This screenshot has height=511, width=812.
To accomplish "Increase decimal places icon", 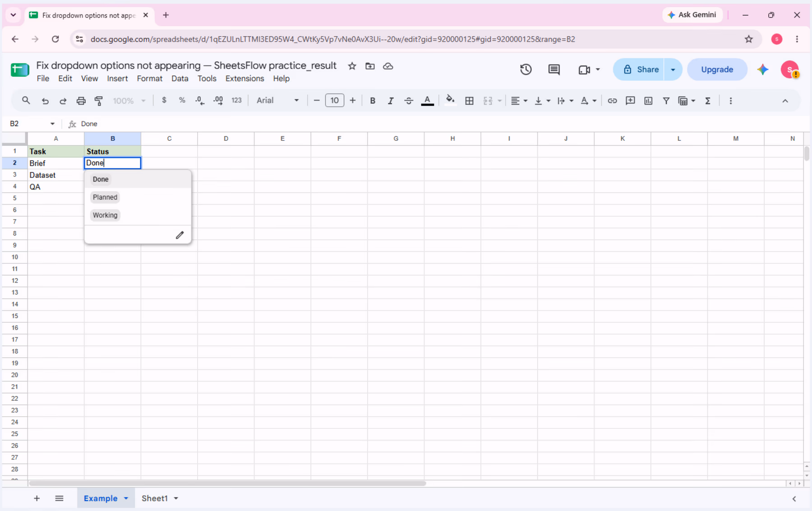I will point(218,101).
